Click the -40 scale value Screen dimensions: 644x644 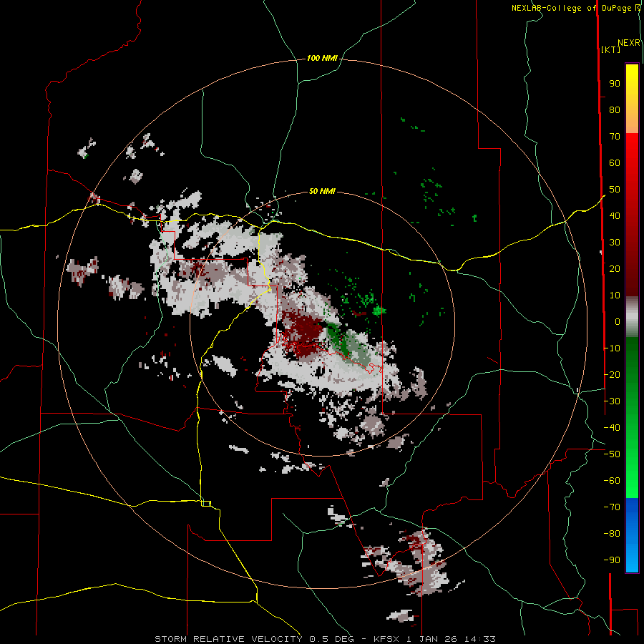612,428
